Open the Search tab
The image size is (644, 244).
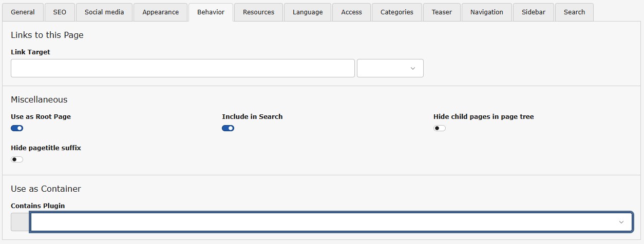point(574,12)
